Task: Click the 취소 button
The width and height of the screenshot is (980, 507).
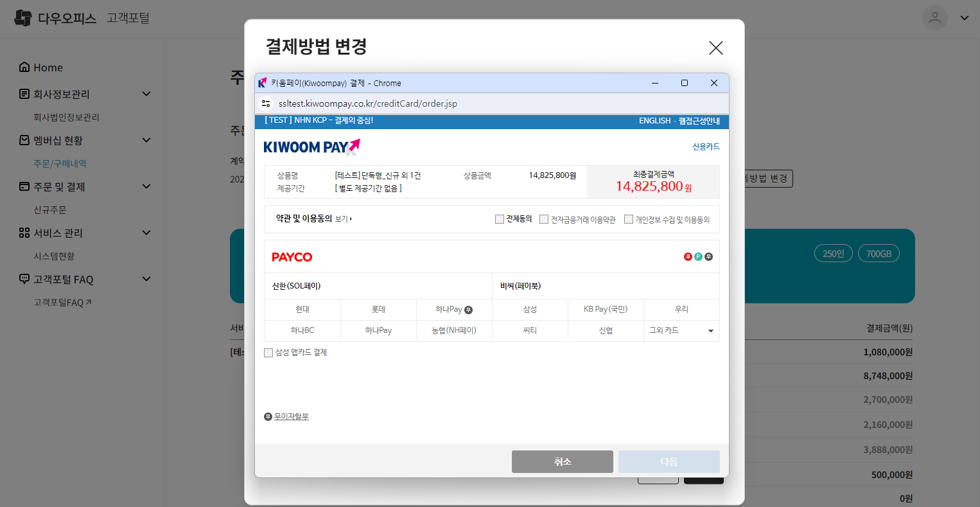Action: point(563,462)
